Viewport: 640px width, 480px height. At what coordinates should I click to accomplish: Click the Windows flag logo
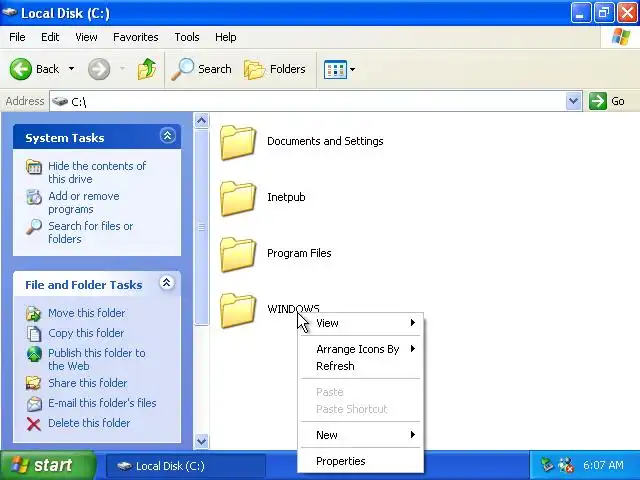(621, 37)
